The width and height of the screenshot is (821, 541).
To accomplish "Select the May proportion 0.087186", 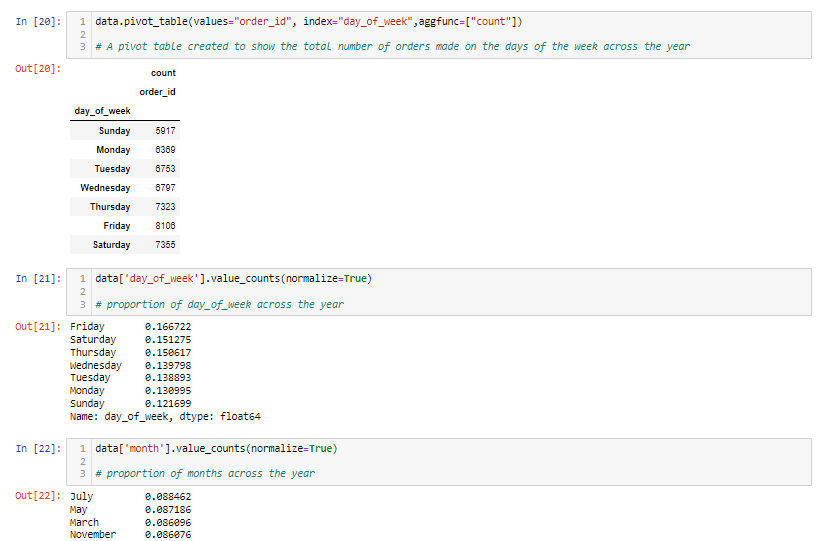I will point(168,510).
